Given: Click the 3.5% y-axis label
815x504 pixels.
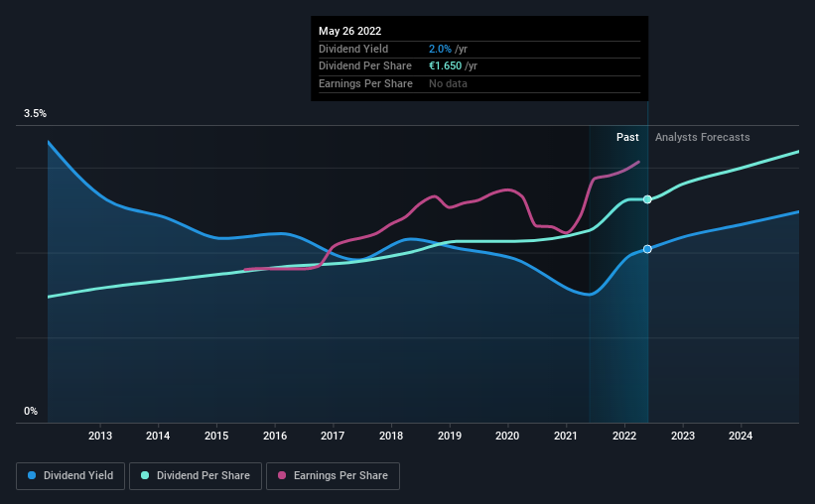Looking at the screenshot, I should (x=35, y=114).
